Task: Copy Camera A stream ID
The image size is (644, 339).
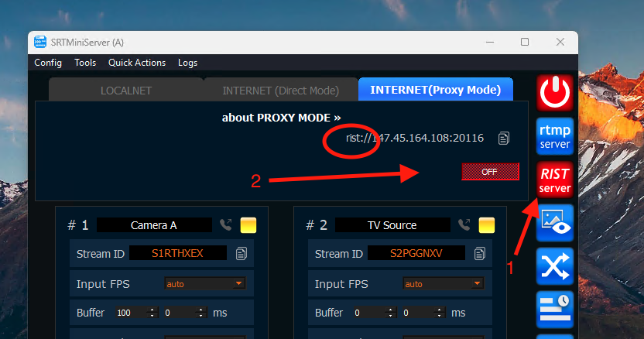Action: (241, 253)
